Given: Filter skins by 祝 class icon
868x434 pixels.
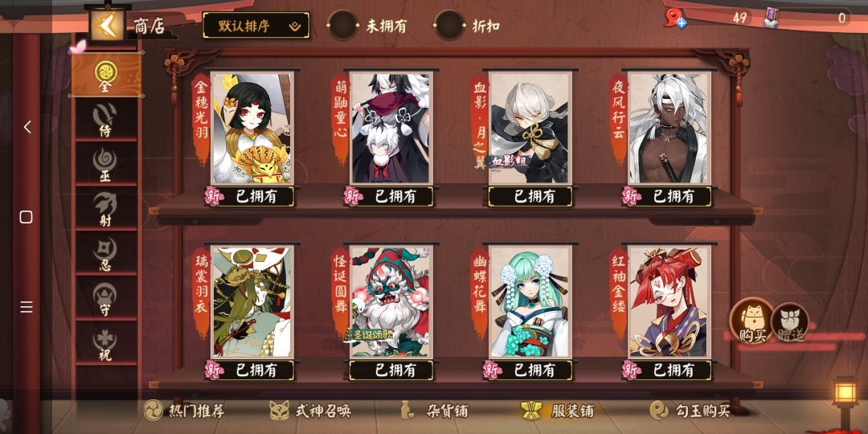Looking at the screenshot, I should point(106,344).
